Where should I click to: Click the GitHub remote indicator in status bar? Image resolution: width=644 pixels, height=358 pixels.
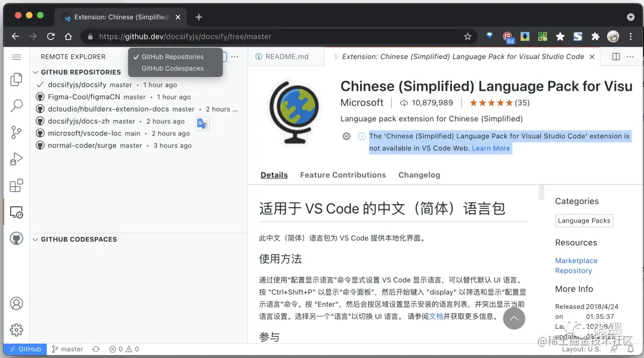click(x=26, y=350)
